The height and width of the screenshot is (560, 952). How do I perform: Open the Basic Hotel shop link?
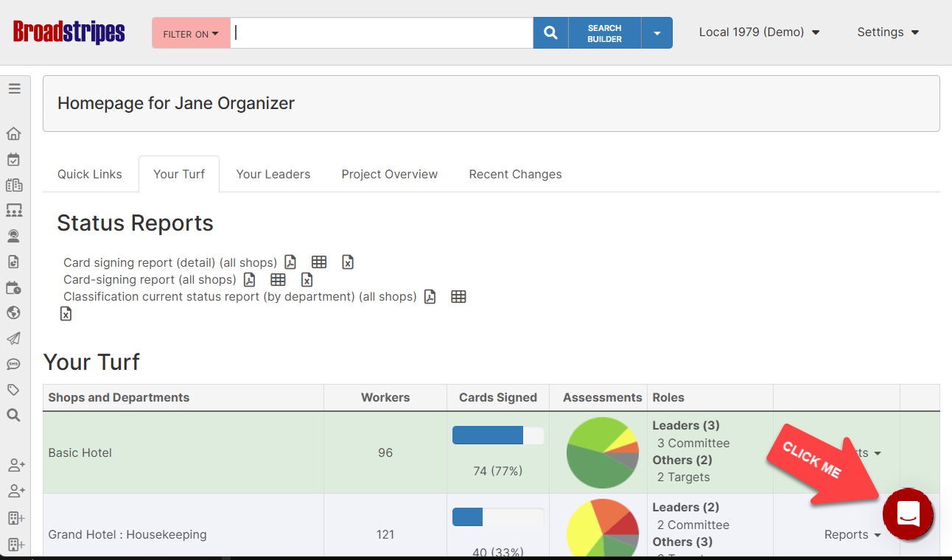80,453
